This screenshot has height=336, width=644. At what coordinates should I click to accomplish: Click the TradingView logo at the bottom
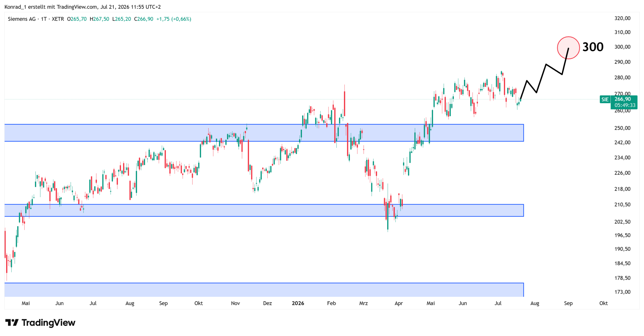[40, 322]
